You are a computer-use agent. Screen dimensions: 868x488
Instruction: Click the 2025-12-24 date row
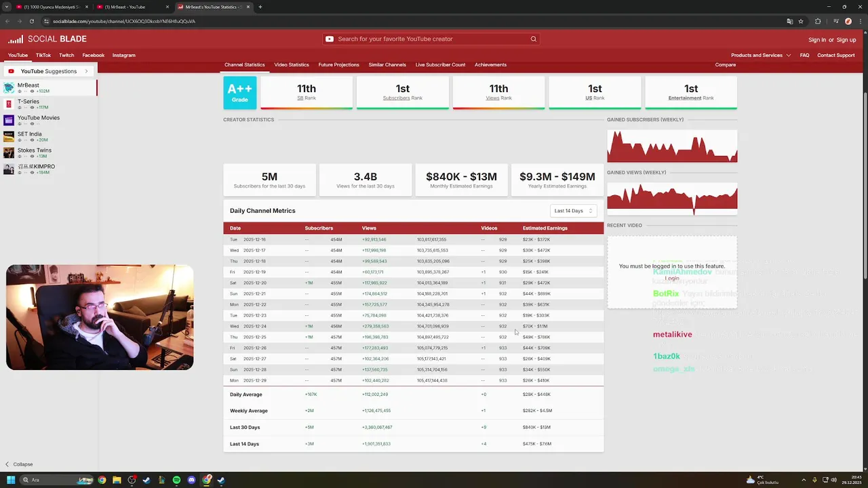tap(414, 326)
